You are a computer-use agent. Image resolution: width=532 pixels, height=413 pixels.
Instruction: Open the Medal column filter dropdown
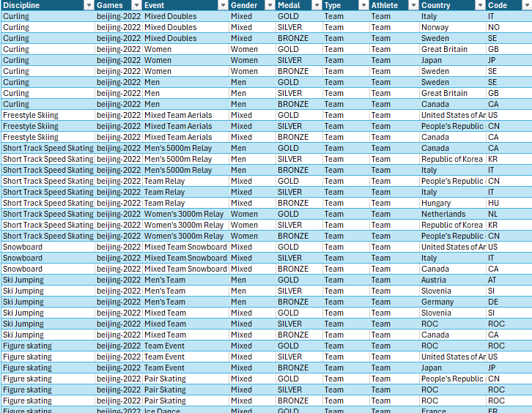(317, 5)
